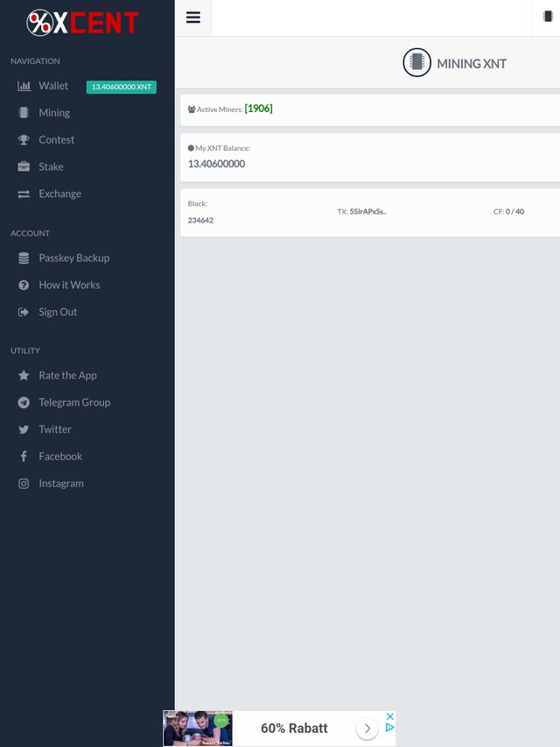This screenshot has height=747, width=560.
Task: Click the chip icon in top-right header
Action: click(548, 16)
